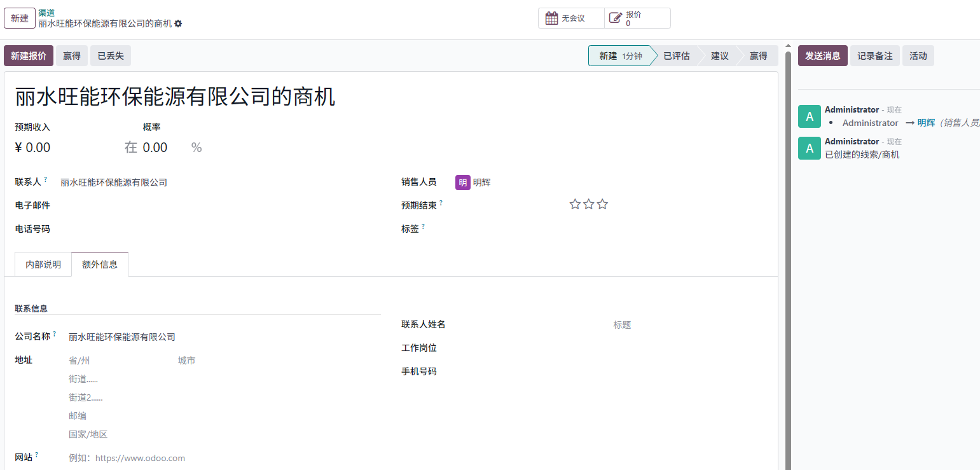Click the 记录备注 log note button
Screen dimensions: 980x470
point(874,56)
